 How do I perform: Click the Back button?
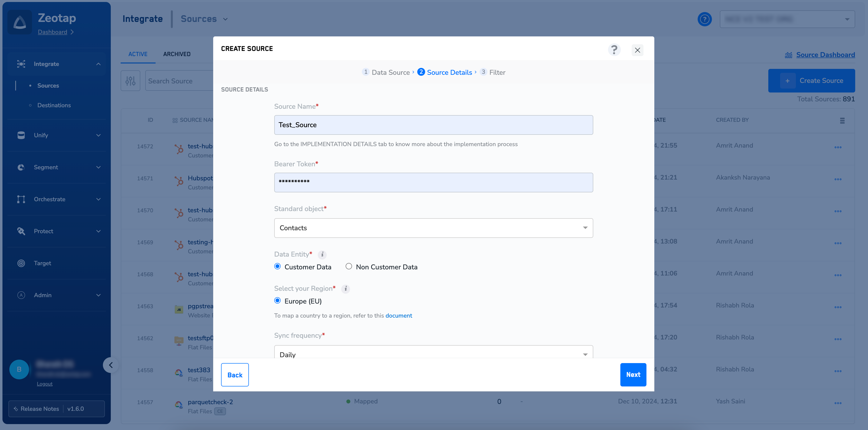[235, 375]
